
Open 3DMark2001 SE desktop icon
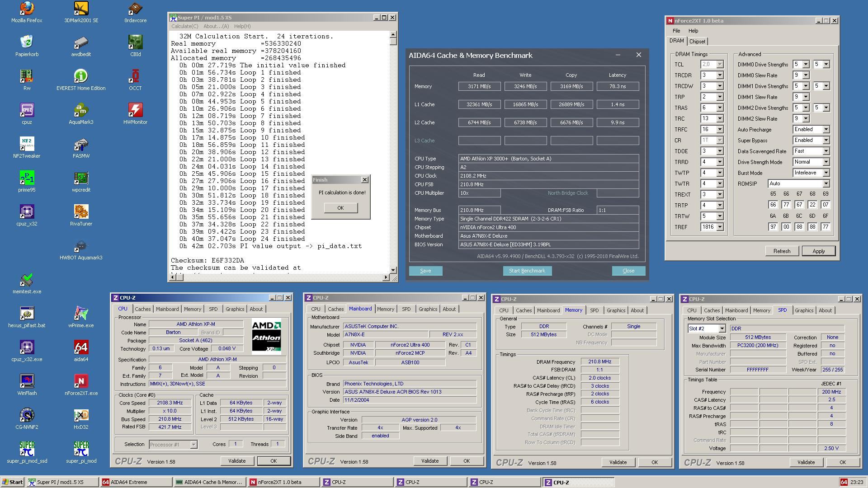coord(81,12)
